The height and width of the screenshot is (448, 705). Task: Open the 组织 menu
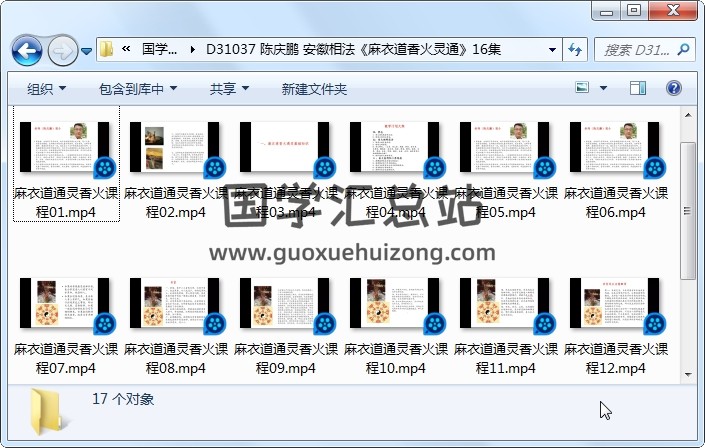[47, 89]
